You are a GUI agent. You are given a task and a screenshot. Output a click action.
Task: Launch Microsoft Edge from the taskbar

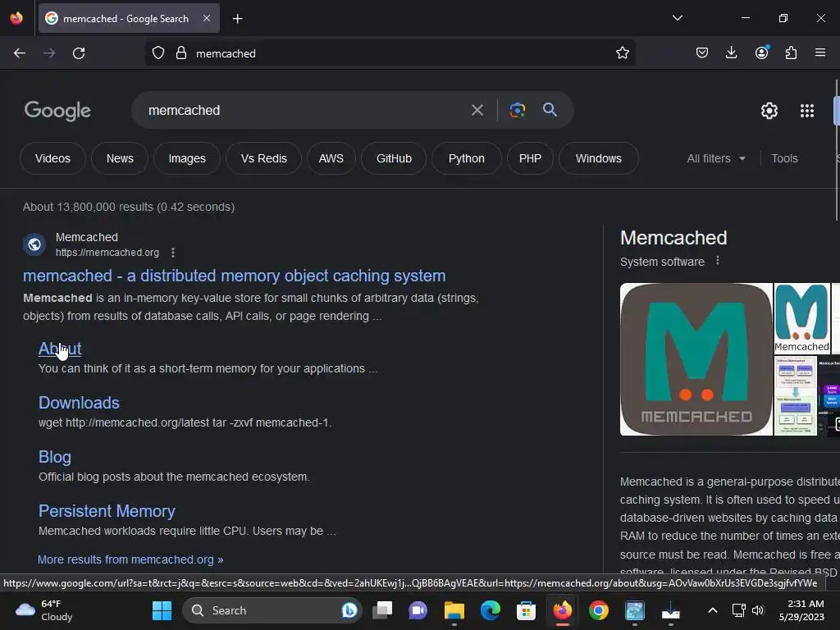pyautogui.click(x=490, y=610)
